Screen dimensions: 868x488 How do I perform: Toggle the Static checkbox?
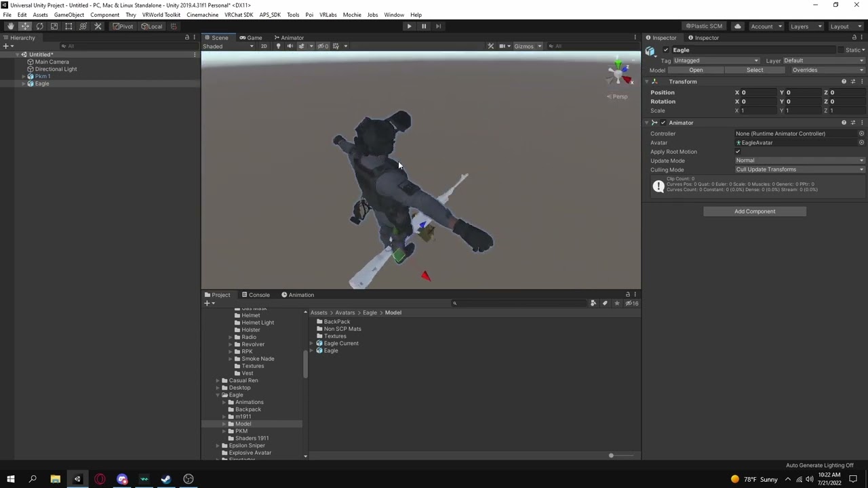pos(841,50)
